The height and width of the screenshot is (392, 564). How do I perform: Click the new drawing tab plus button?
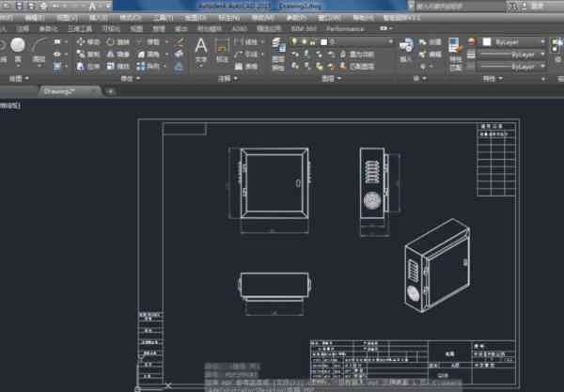(111, 92)
